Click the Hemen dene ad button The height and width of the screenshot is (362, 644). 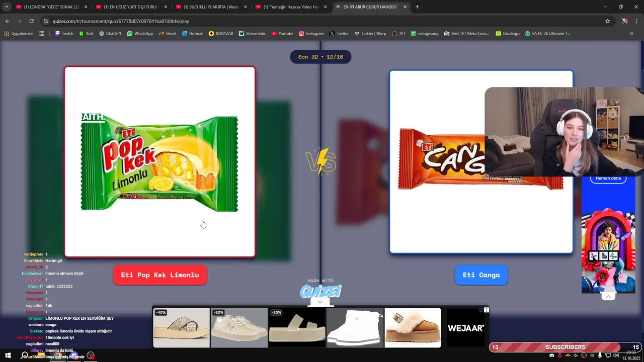click(608, 178)
